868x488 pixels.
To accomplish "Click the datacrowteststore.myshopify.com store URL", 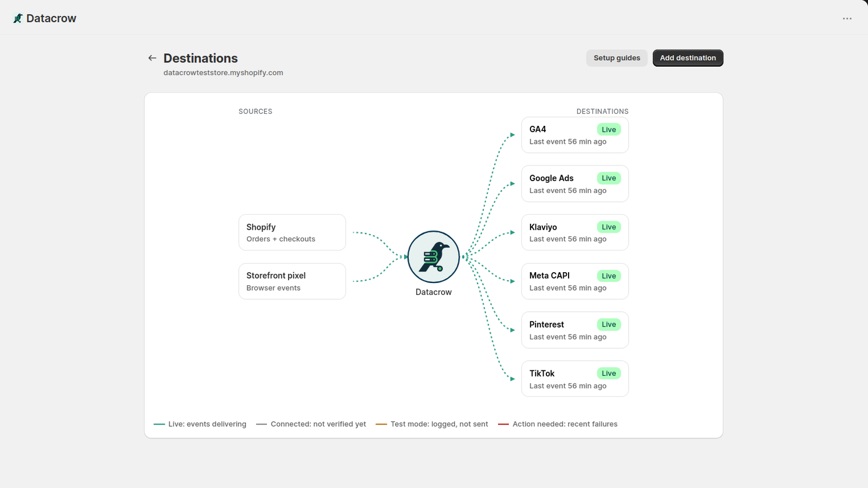I will [x=224, y=73].
